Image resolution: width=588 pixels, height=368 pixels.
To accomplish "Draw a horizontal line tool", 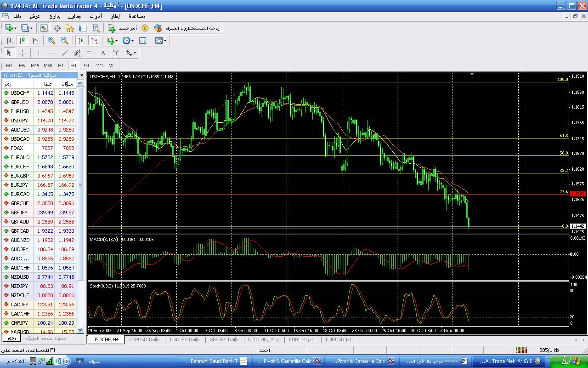I will pyautogui.click(x=52, y=53).
